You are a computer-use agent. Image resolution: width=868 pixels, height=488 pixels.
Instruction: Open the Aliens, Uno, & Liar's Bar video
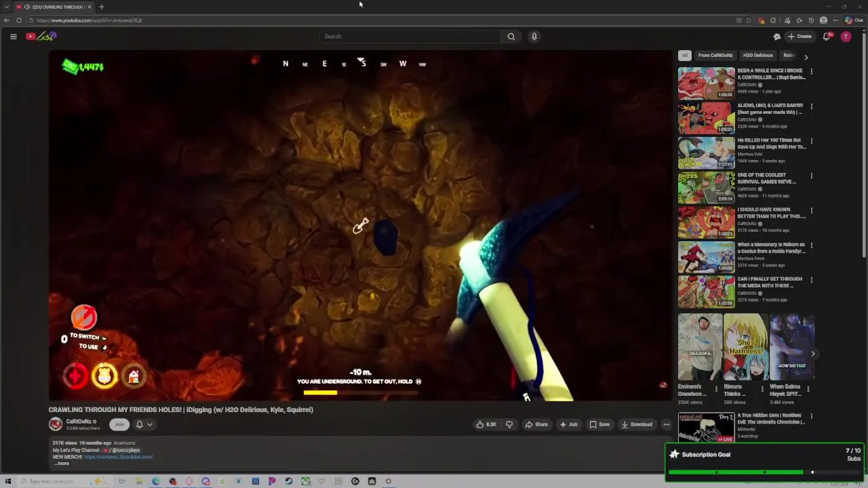(x=707, y=117)
